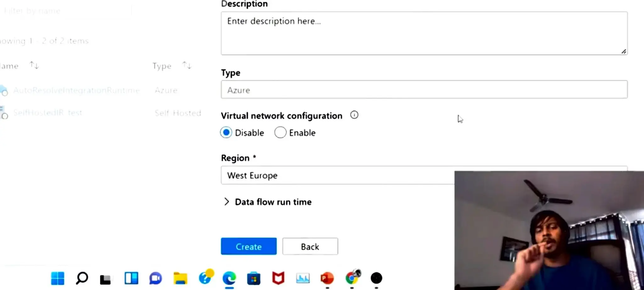Open Microsoft Store from taskbar
Screen dimensions: 644x290
tap(253, 278)
